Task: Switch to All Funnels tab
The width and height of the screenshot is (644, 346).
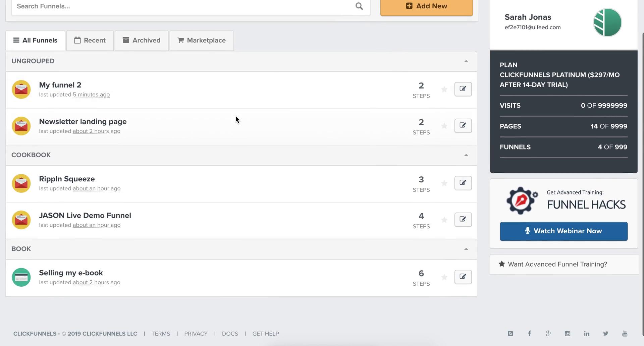Action: click(35, 40)
